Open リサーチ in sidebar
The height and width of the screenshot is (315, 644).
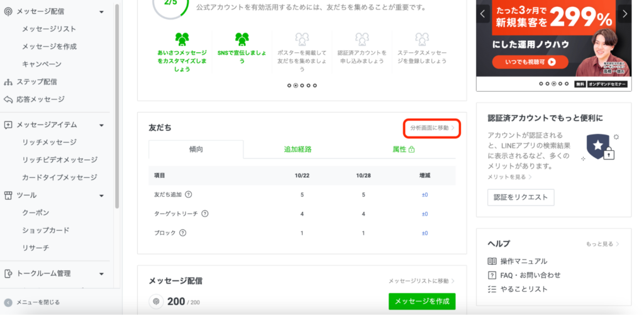pyautogui.click(x=36, y=248)
